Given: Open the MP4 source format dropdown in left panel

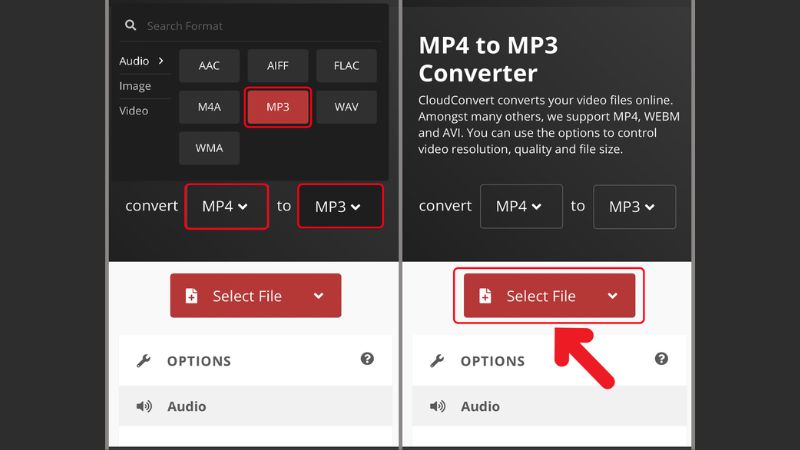Looking at the screenshot, I should tap(226, 206).
